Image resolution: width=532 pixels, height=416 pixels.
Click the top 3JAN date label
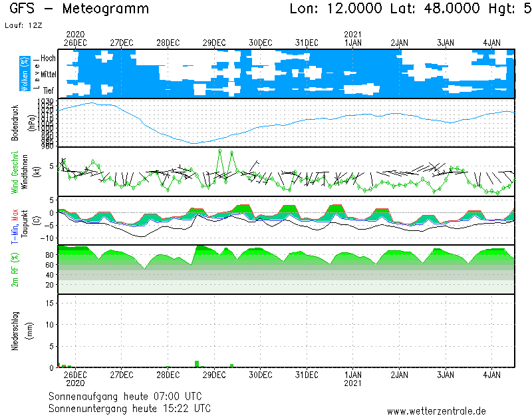pyautogui.click(x=446, y=43)
